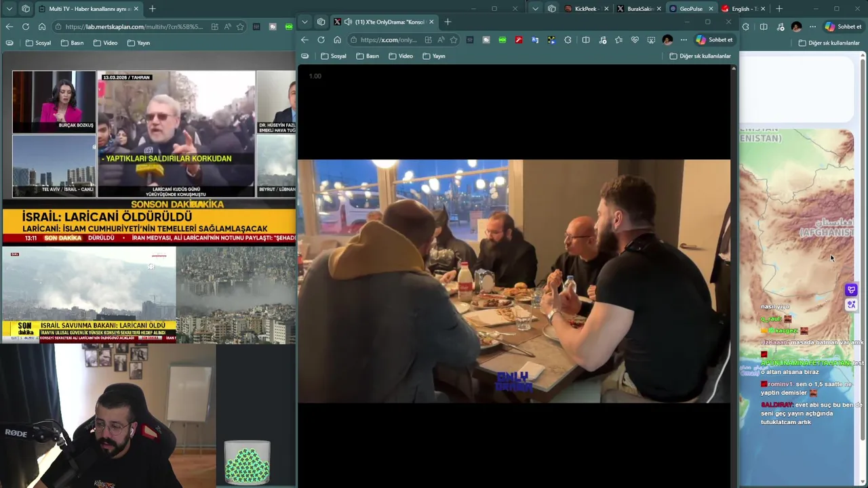This screenshot has height=488, width=868.
Task: Open Yayın bookmarks folder in X.com window
Action: pos(434,56)
